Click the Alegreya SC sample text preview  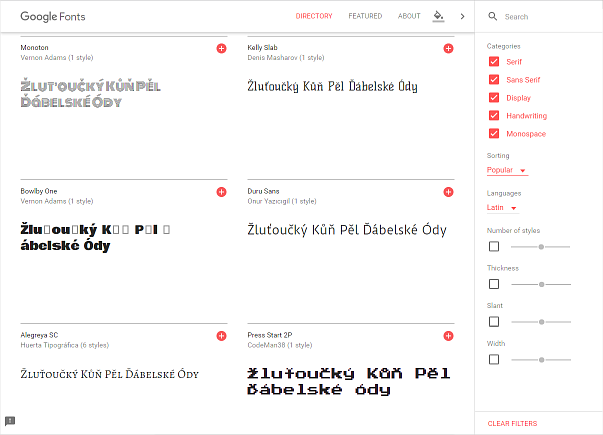110,374
